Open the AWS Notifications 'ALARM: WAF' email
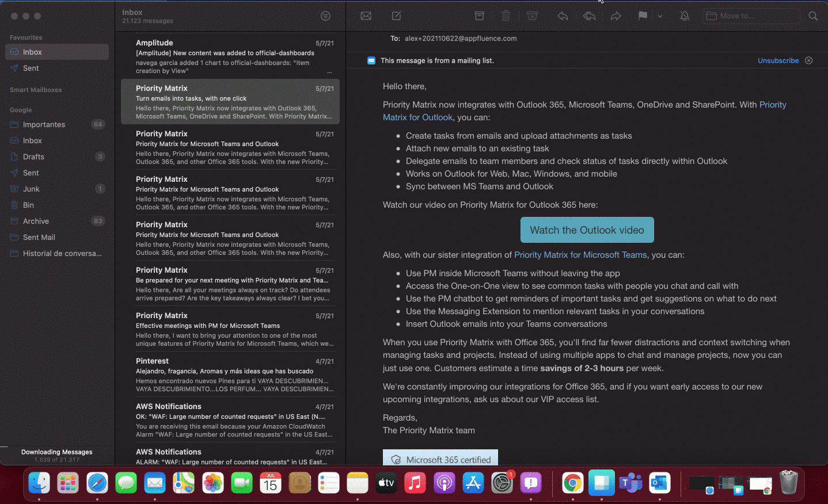 (x=230, y=455)
